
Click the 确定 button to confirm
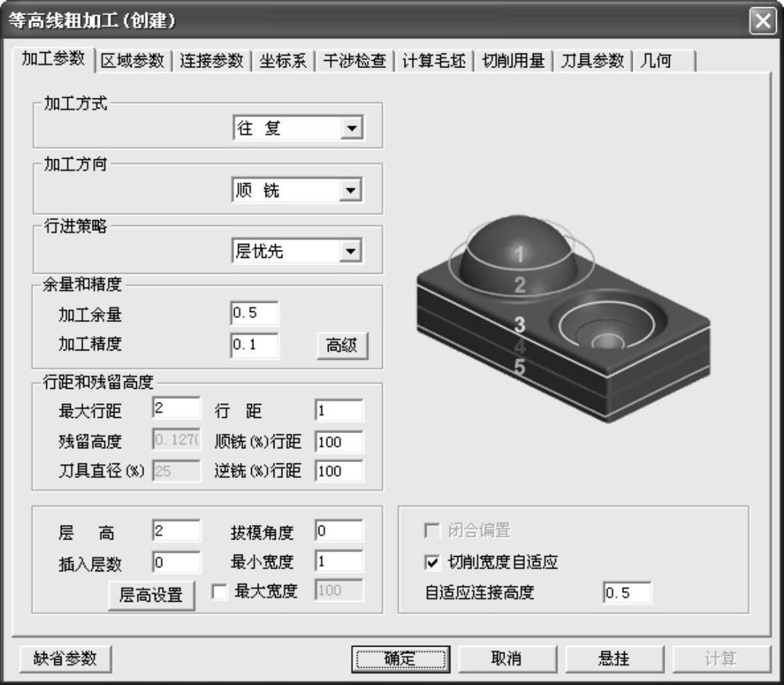[x=400, y=659]
